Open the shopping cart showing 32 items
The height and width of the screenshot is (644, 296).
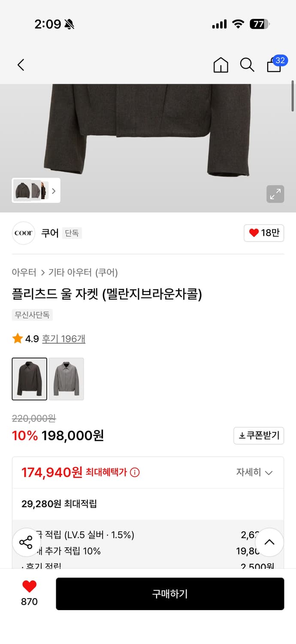click(274, 66)
